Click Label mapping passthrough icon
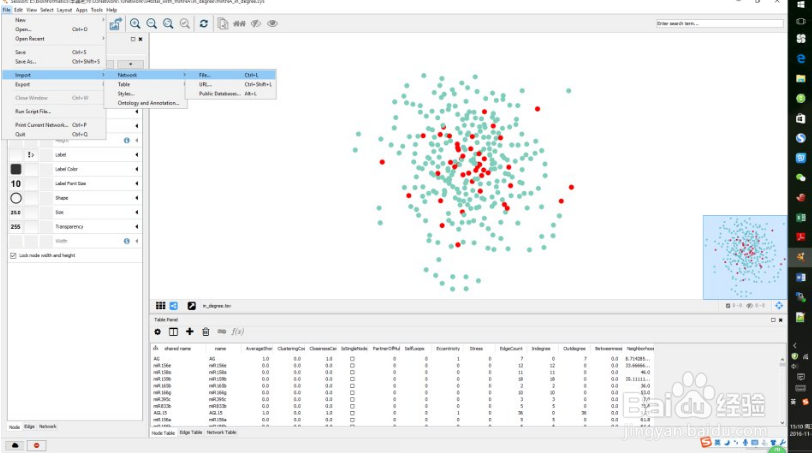The width and height of the screenshot is (812, 459). pyautogui.click(x=31, y=154)
